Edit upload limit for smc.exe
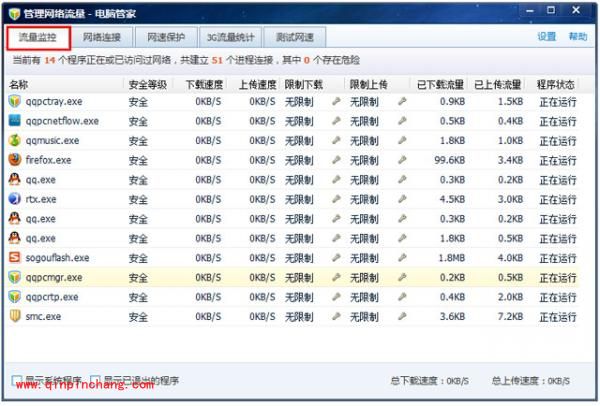This screenshot has height=406, width=600. (x=402, y=316)
